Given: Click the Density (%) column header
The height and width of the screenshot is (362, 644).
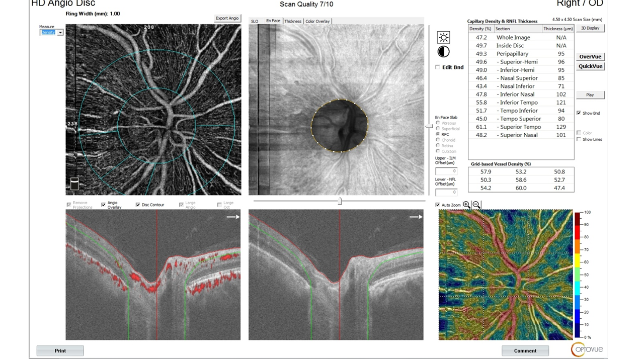Looking at the screenshot, I should click(480, 29).
